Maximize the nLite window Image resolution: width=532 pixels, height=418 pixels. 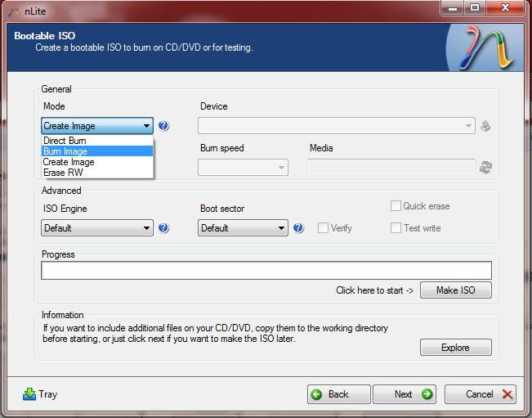point(475,8)
